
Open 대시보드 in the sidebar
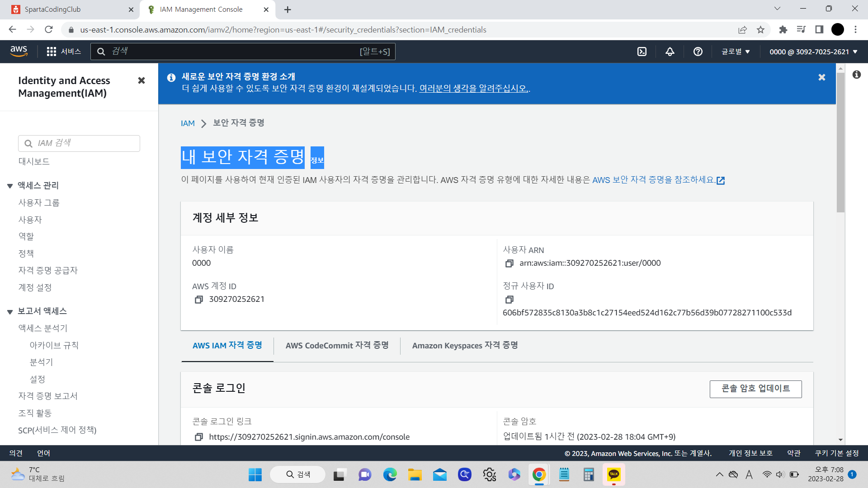(34, 162)
